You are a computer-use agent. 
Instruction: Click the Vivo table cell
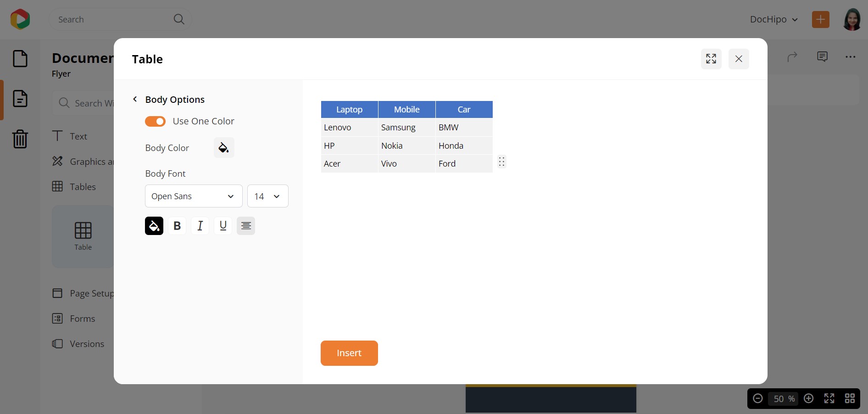click(407, 163)
